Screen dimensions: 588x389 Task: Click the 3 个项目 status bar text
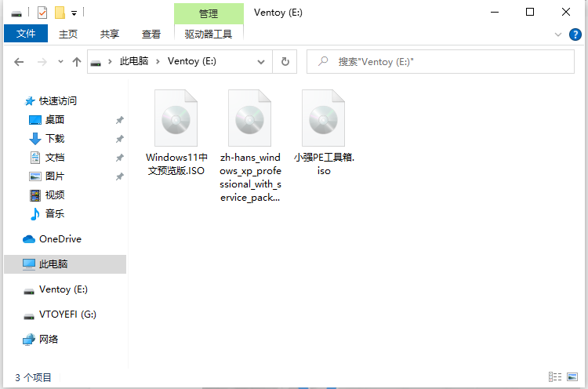click(x=33, y=377)
